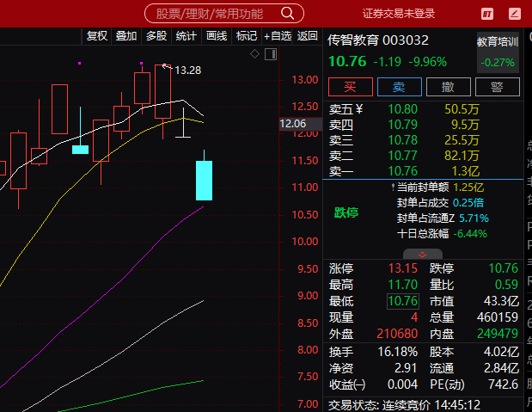Image resolution: width=532 pixels, height=412 pixels.
Task: Click the 换手 value 16.18%
Action: [x=398, y=352]
